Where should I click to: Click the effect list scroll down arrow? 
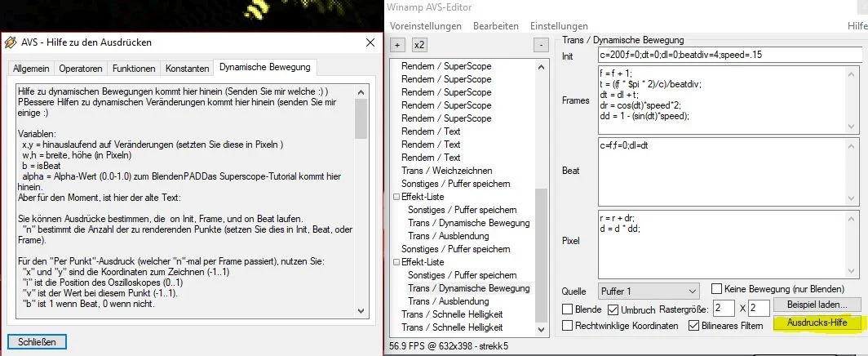(x=542, y=329)
